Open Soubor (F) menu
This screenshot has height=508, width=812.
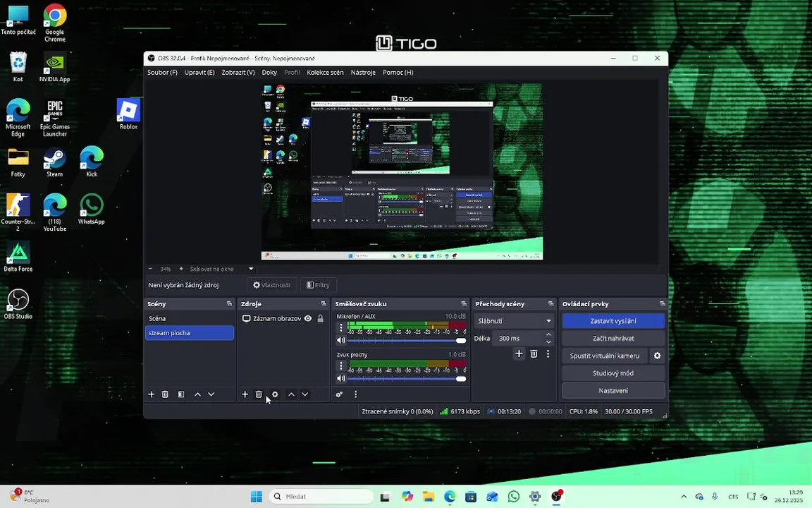coord(162,73)
